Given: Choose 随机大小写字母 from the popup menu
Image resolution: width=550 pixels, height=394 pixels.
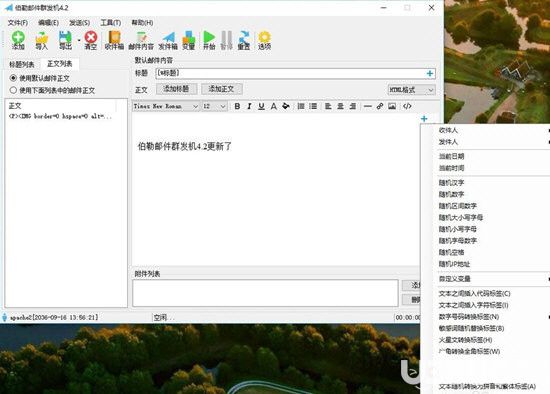Looking at the screenshot, I should click(461, 218).
